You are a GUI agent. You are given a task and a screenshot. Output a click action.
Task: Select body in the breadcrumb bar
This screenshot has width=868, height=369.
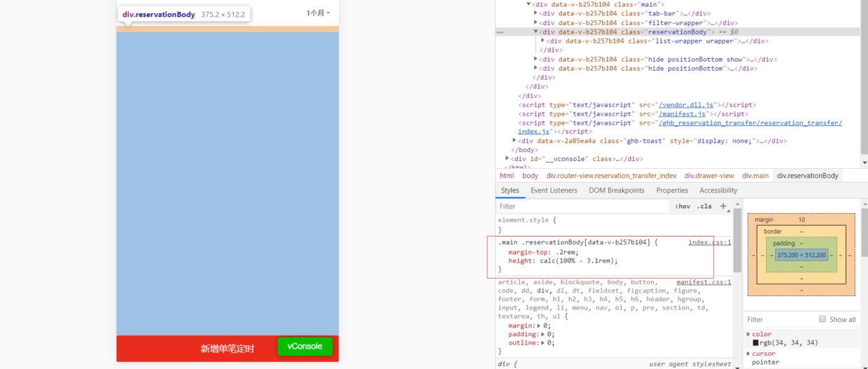tap(531, 176)
